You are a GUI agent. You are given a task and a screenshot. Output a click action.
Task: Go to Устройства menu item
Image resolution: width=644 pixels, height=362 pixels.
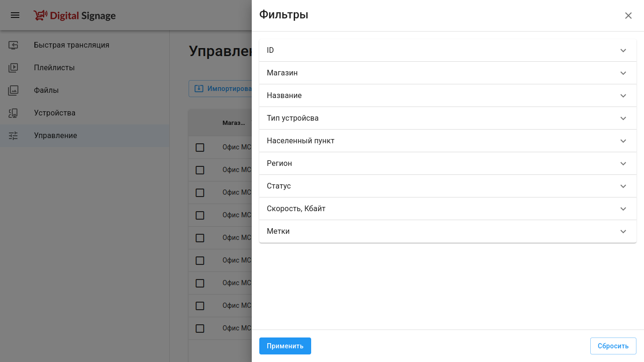[55, 113]
